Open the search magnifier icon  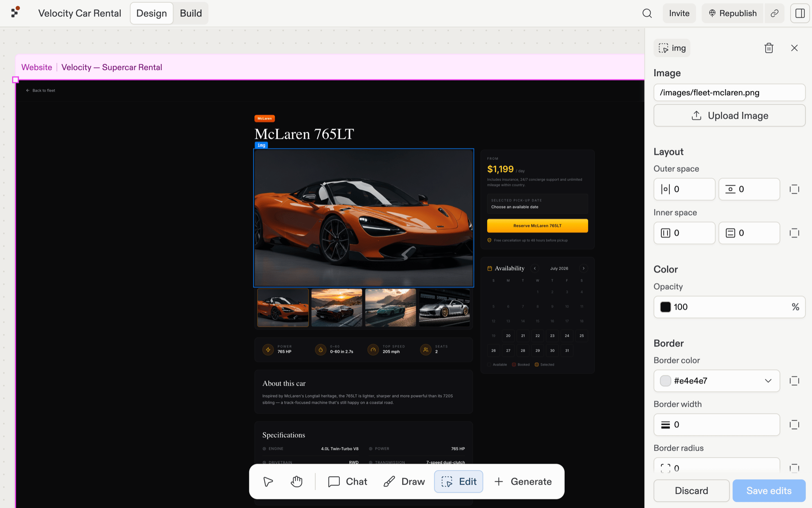pos(647,13)
